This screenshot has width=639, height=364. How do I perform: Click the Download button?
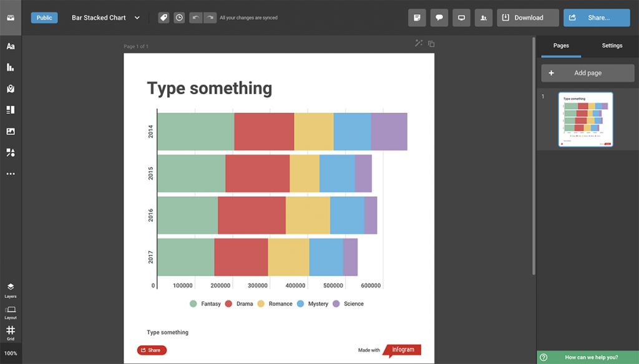tap(528, 17)
